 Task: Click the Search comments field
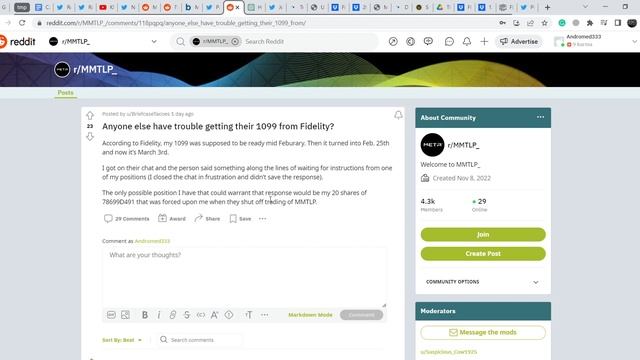(x=200, y=340)
